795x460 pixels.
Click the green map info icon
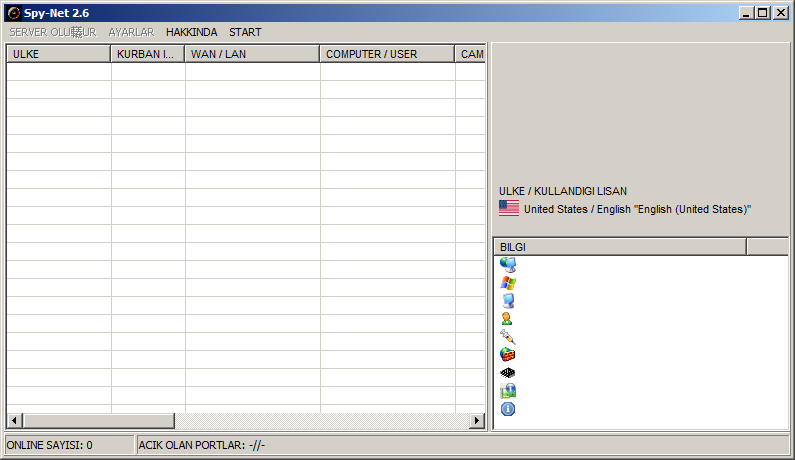[x=508, y=391]
